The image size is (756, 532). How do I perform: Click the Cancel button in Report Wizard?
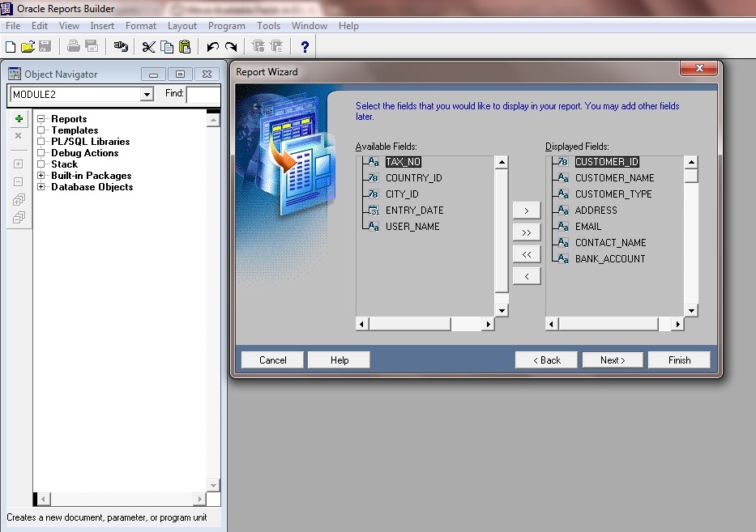[x=272, y=360]
